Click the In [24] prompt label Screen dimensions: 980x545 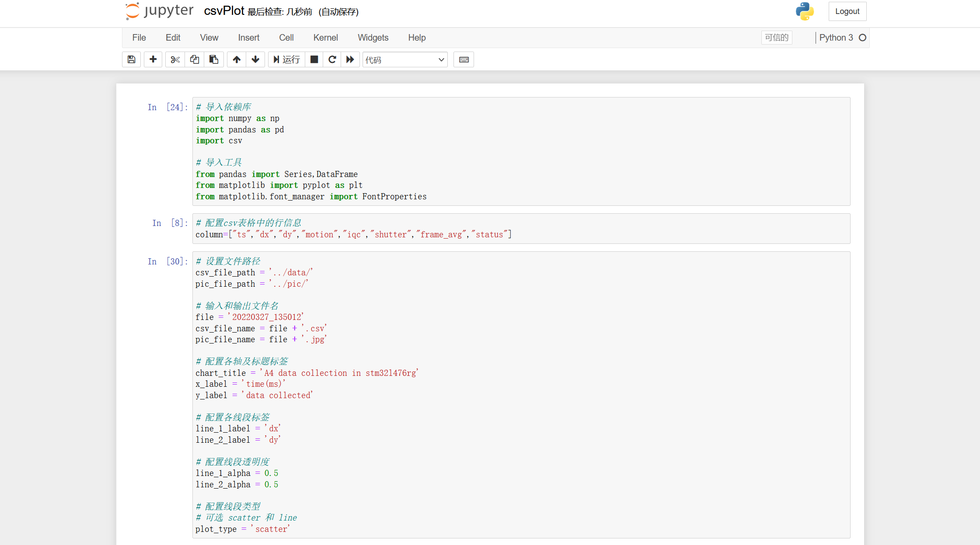[167, 107]
